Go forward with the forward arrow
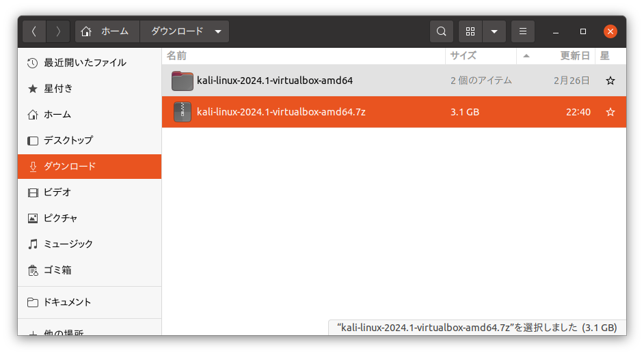The image size is (644, 355). pos(58,31)
